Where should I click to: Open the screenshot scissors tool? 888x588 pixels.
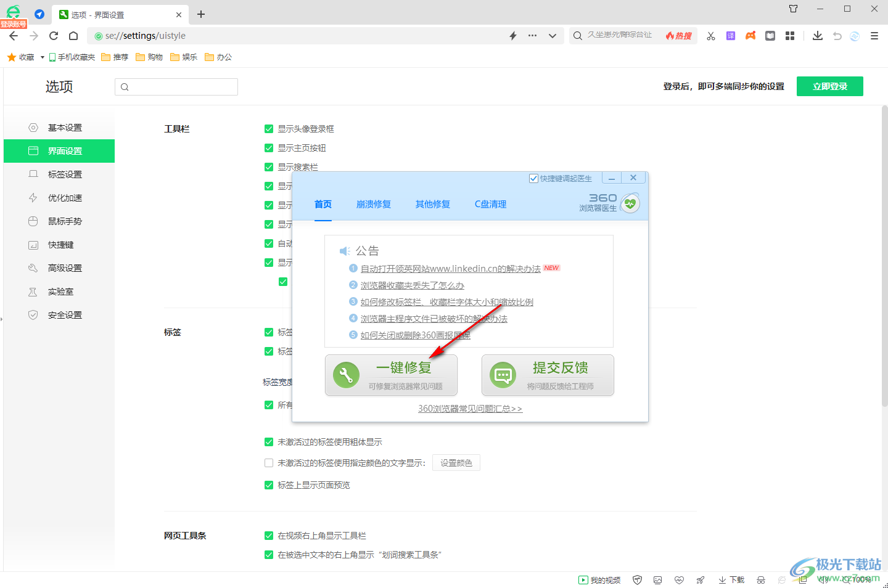[x=711, y=36]
